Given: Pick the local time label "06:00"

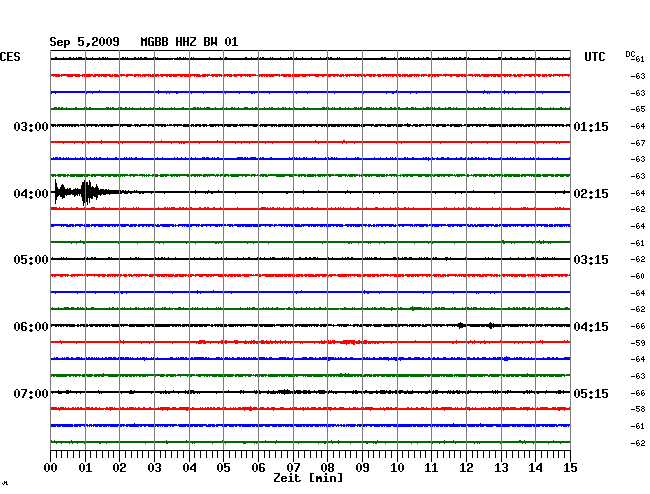Looking at the screenshot, I should point(31,327).
